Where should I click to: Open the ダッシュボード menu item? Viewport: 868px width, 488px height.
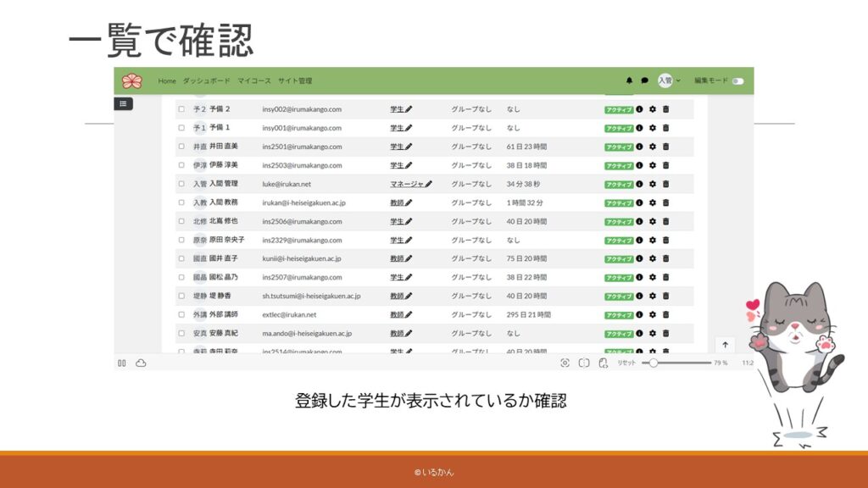pyautogui.click(x=206, y=80)
